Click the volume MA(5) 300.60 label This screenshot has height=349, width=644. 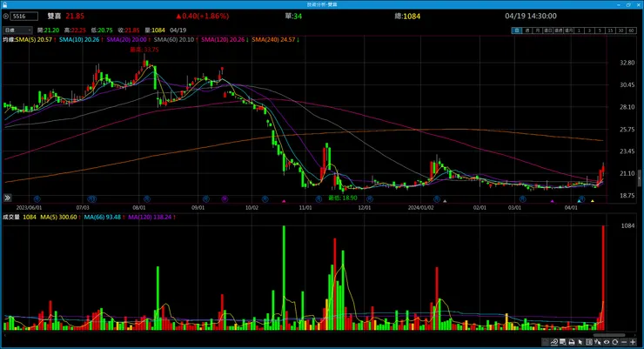58,217
